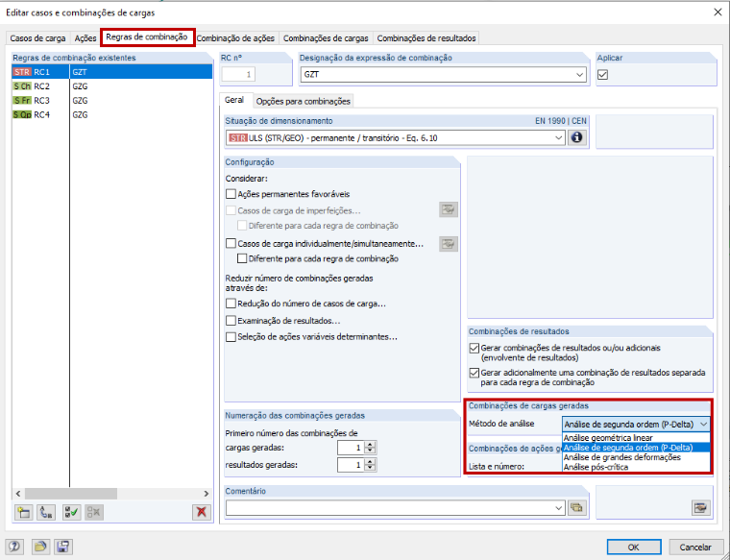This screenshot has width=730, height=560.
Task: Open settings icon for individually/simultaneously load cases
Action: 449,244
